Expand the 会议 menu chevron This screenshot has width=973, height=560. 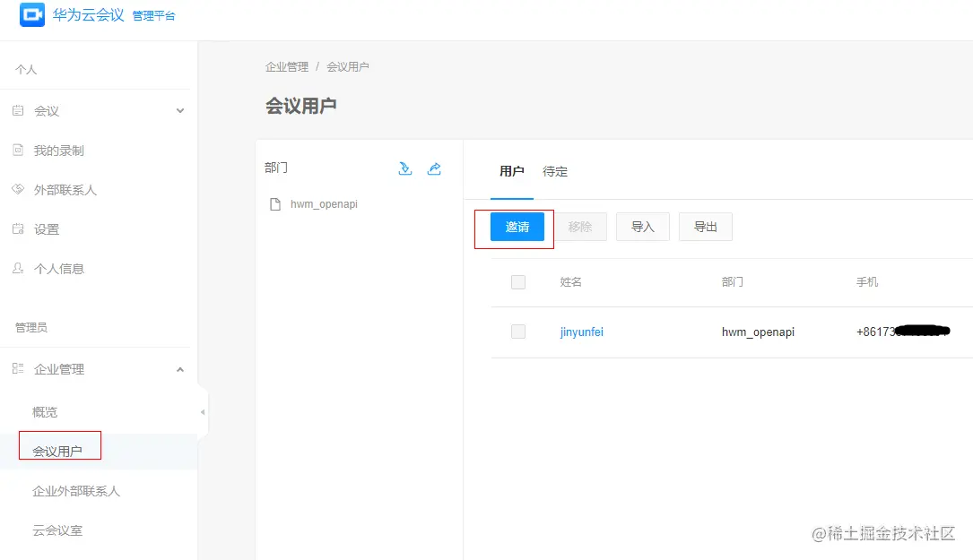coord(180,111)
